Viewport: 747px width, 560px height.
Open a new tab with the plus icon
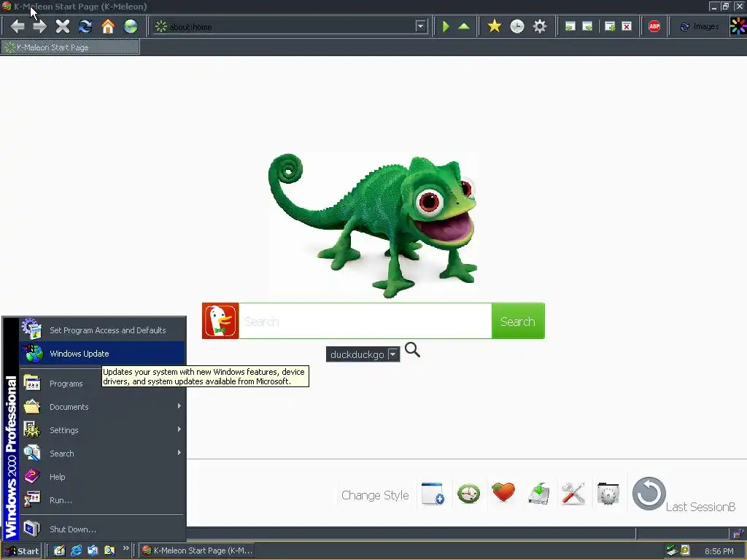coord(610,26)
